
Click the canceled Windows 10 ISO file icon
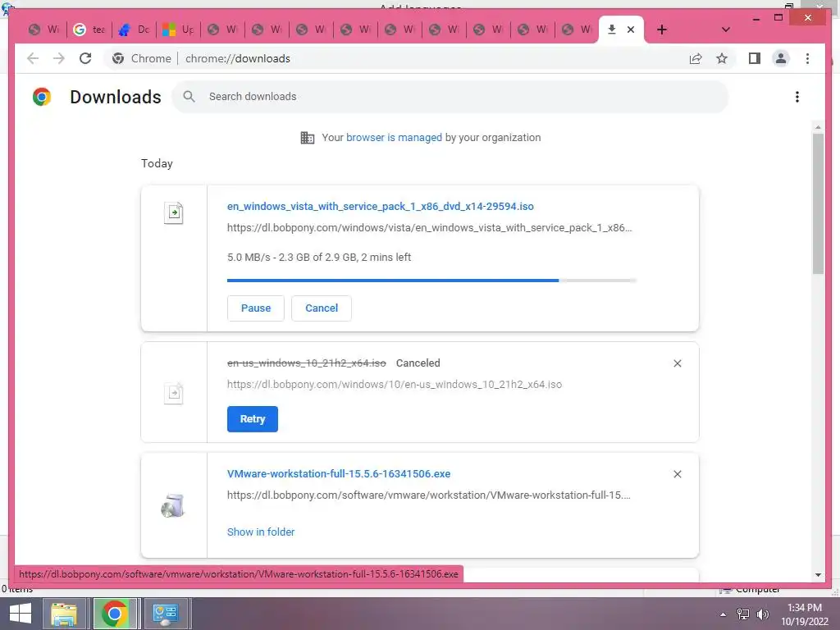tap(174, 393)
